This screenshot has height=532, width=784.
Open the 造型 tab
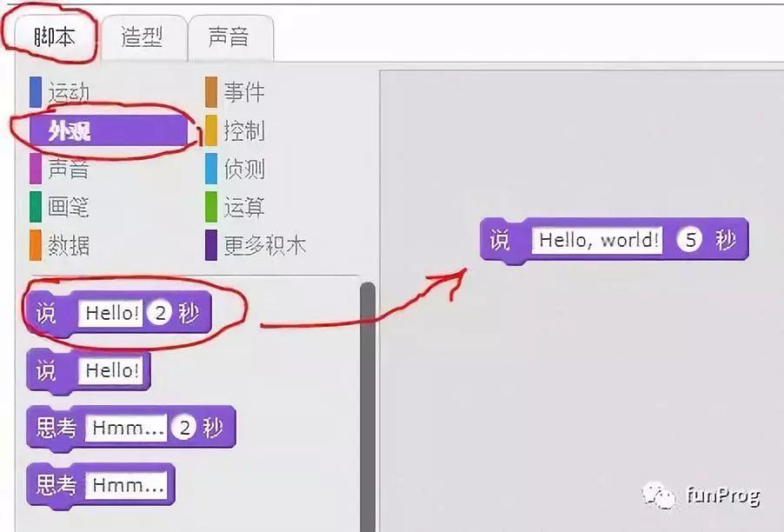pos(142,37)
